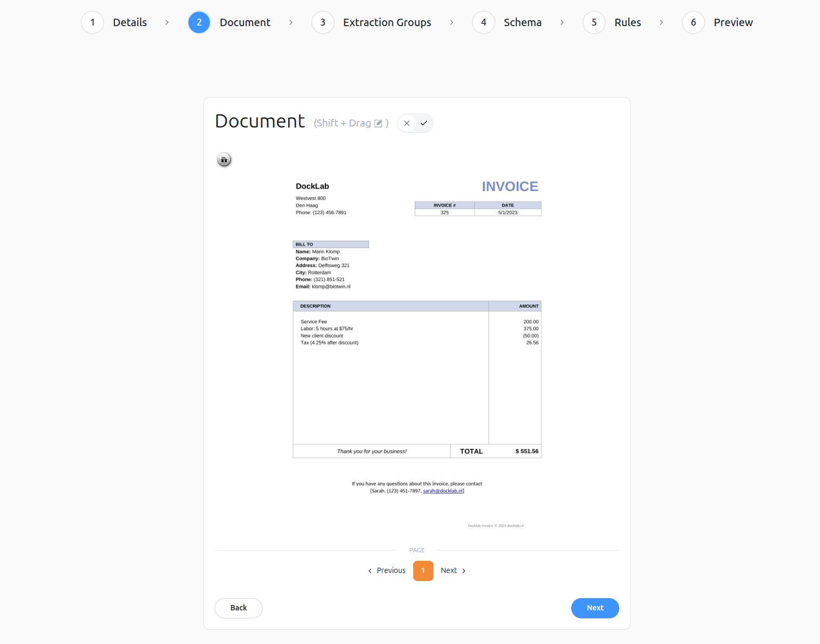820x644 pixels.
Task: Click chevron arrow after Rules step
Action: [x=661, y=22]
